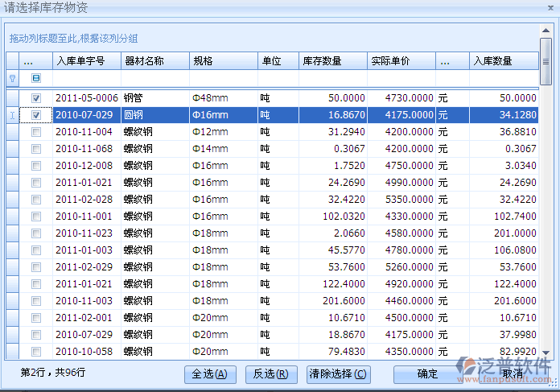Click the 器材名称 column header

pos(154,61)
